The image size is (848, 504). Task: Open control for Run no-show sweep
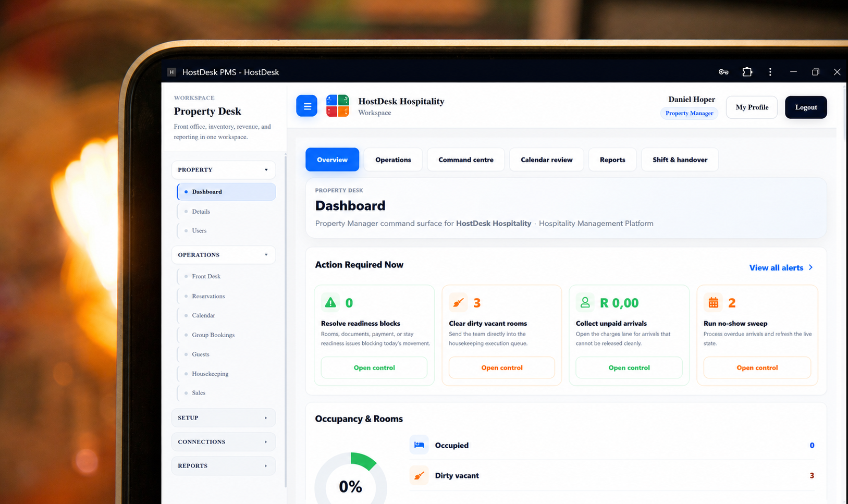757,368
